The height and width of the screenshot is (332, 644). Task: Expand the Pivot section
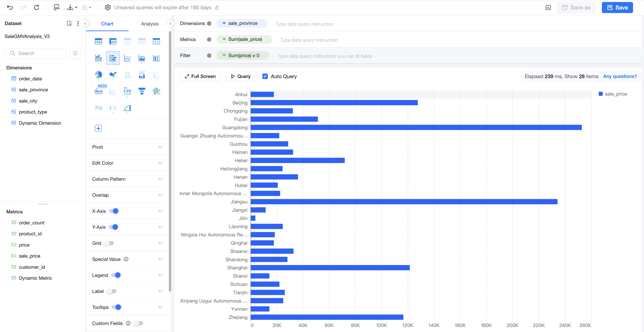point(127,147)
